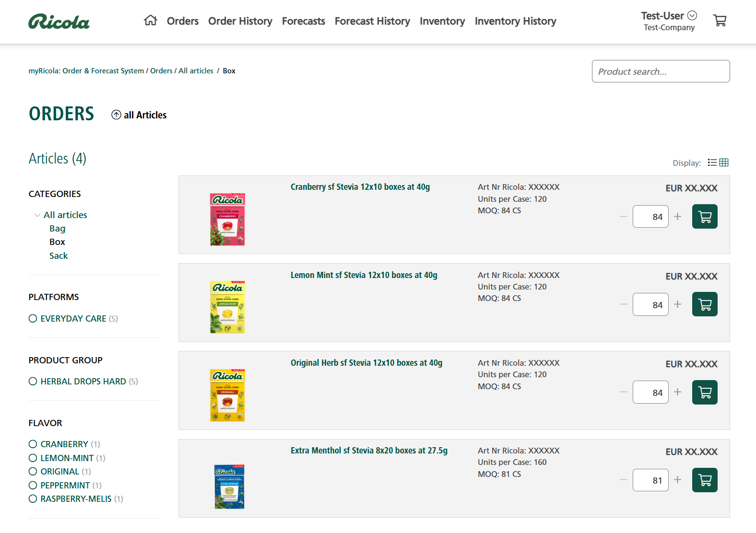756x533 pixels.
Task: Decrease quantity for Extra Menthol sf Stevia
Action: click(x=624, y=480)
